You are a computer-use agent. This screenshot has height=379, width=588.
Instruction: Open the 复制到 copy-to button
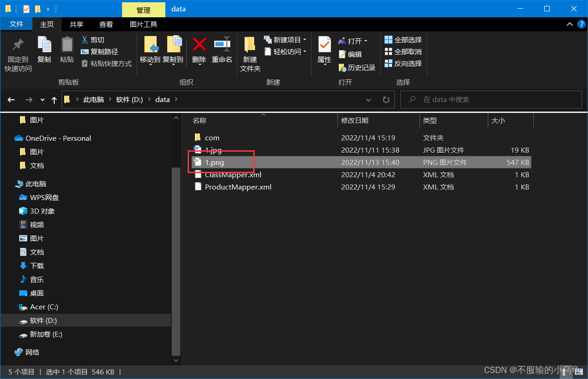pos(173,50)
